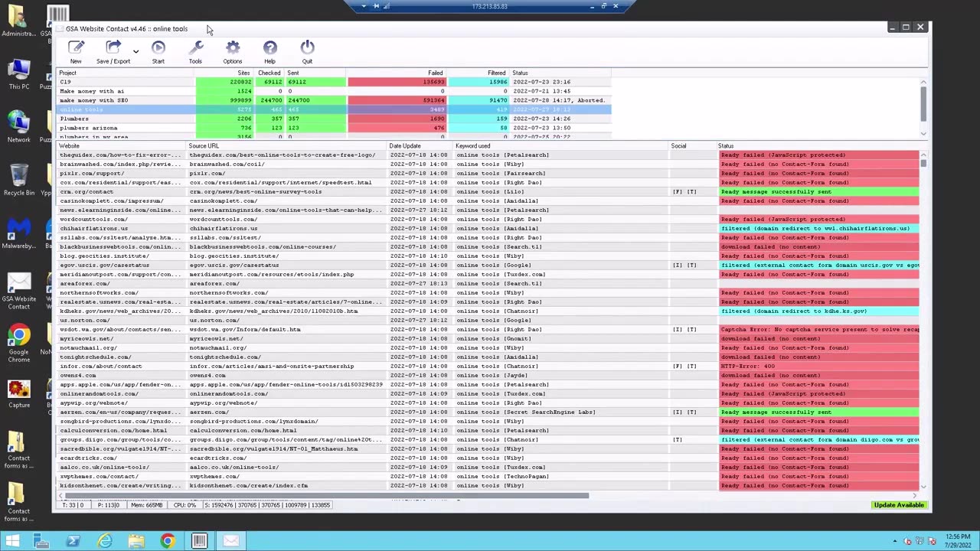Viewport: 980px width, 551px height.
Task: Click the Quit power icon
Action: pos(307,52)
